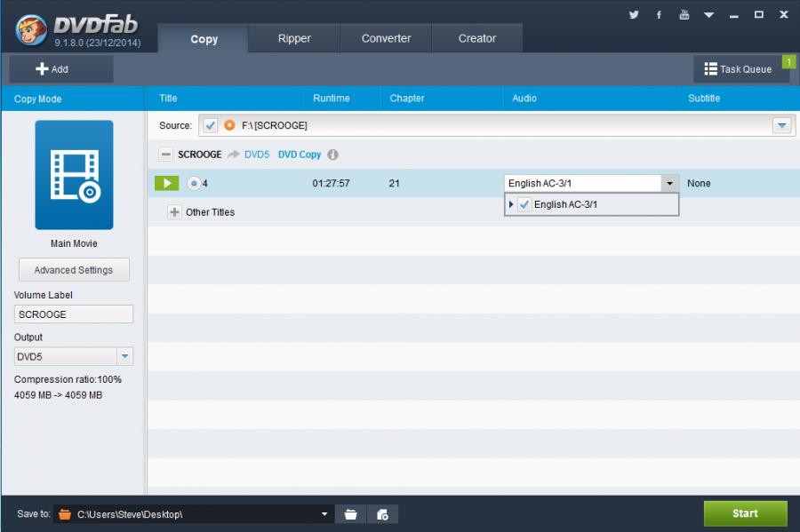Click the Main Movie copy mode icon
The height and width of the screenshot is (532, 800).
pos(74,175)
